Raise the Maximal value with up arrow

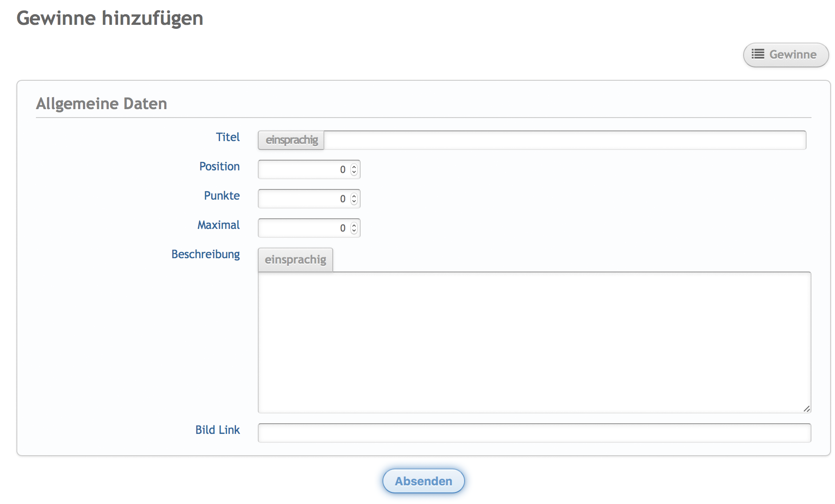(x=354, y=225)
